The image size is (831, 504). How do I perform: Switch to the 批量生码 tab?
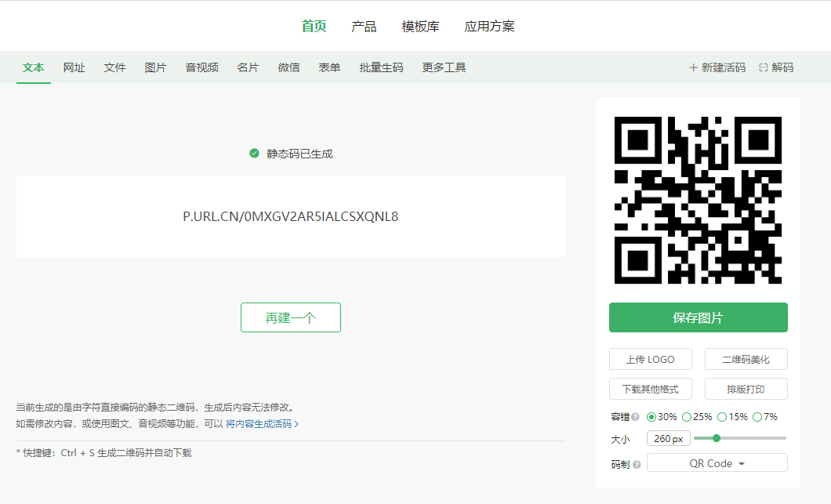pos(381,68)
